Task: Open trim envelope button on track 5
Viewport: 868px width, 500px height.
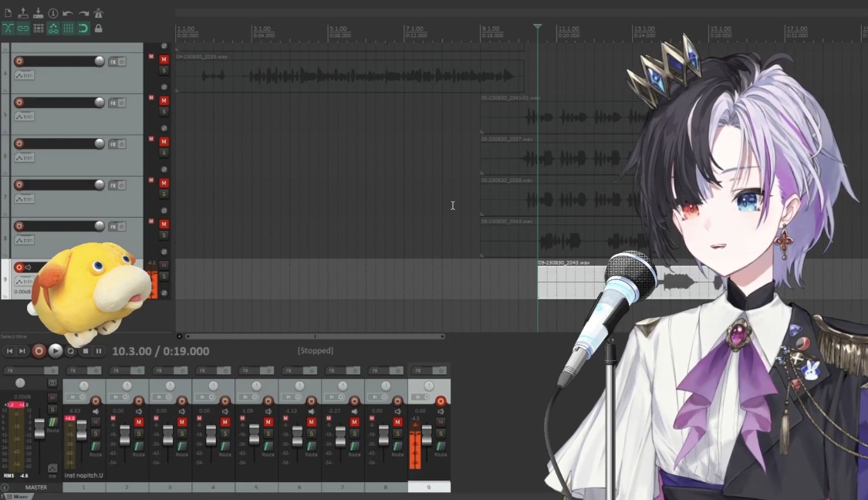Action: click(x=25, y=117)
